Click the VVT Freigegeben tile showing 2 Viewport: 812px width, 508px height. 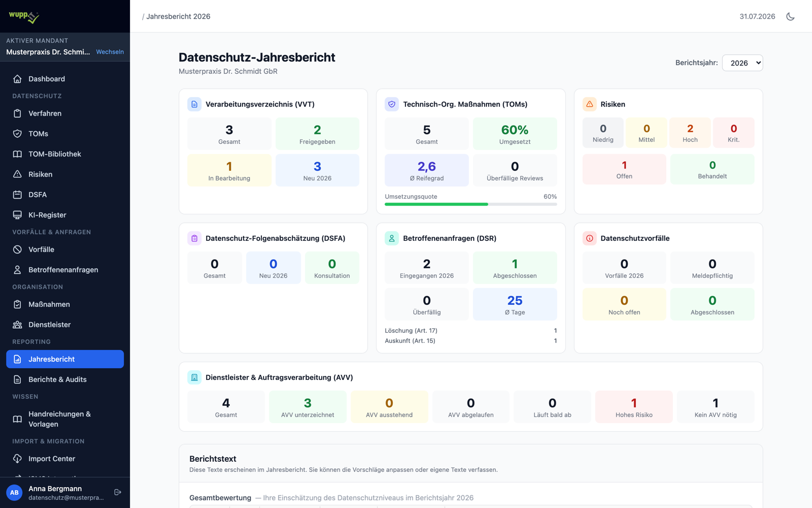tap(317, 134)
